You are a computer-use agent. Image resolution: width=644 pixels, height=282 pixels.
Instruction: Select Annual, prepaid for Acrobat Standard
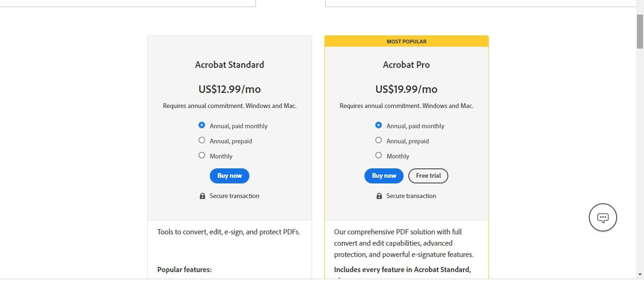click(202, 140)
